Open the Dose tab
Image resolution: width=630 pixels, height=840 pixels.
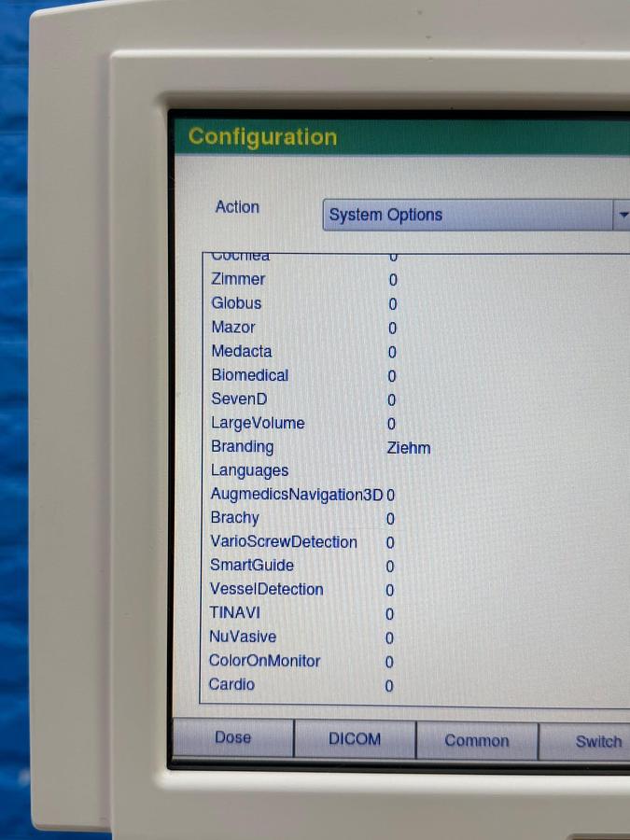tap(233, 737)
